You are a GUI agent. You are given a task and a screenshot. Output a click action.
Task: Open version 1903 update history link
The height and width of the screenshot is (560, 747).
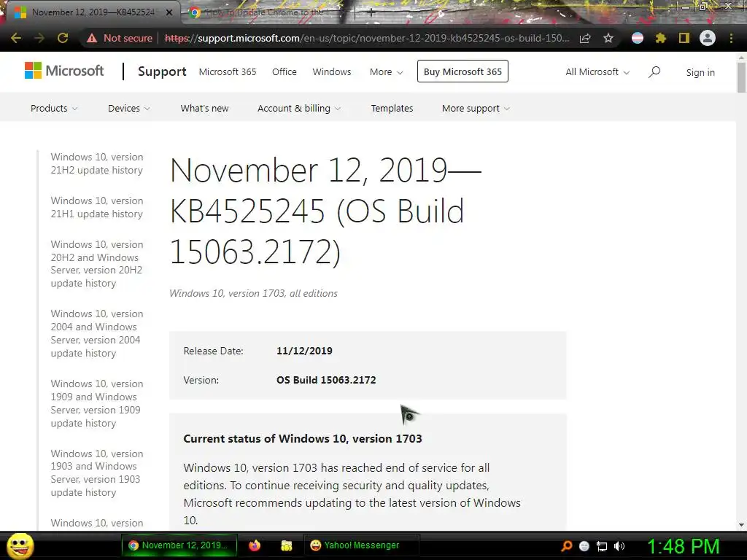coord(97,472)
